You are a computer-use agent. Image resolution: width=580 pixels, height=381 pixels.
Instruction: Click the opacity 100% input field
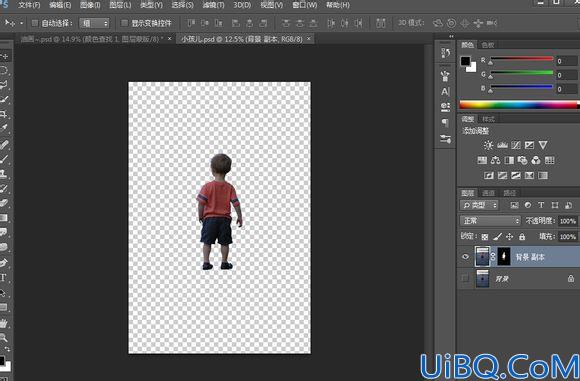pos(567,221)
